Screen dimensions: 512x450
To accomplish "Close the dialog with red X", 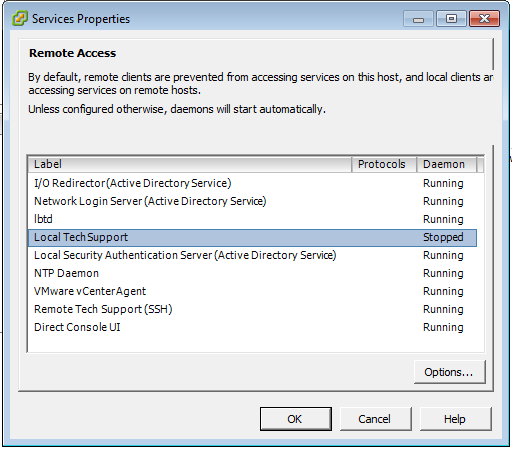I will tap(484, 19).
